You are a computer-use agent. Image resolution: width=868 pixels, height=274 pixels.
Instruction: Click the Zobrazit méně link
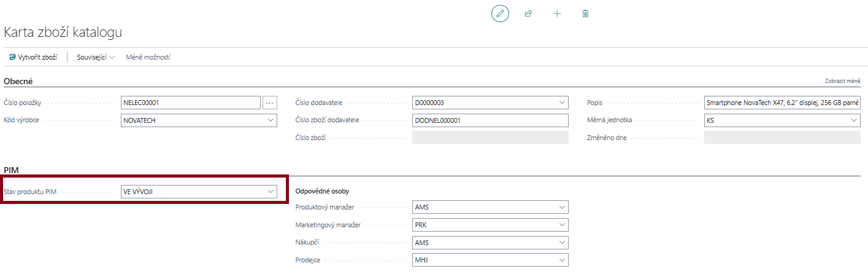842,81
